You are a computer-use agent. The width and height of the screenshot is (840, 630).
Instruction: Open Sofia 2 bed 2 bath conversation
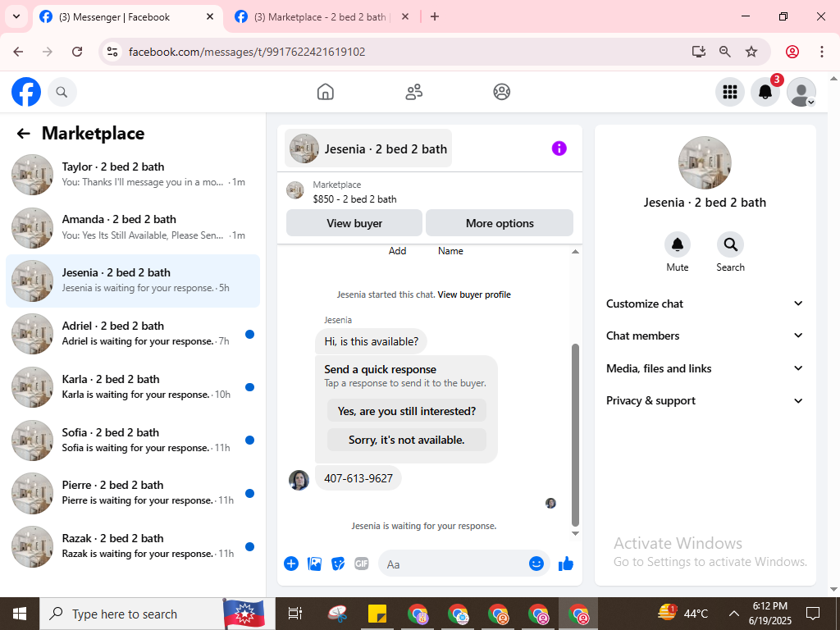point(133,440)
